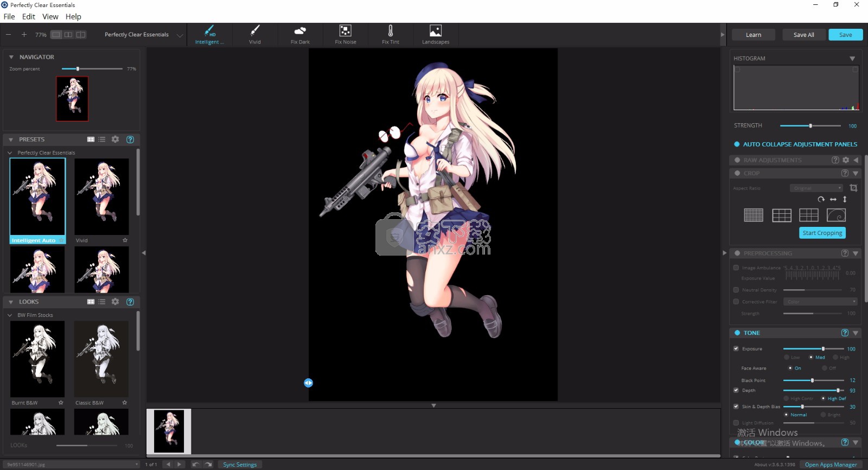The width and height of the screenshot is (868, 470).
Task: Switch to split view mode
Action: click(81, 34)
